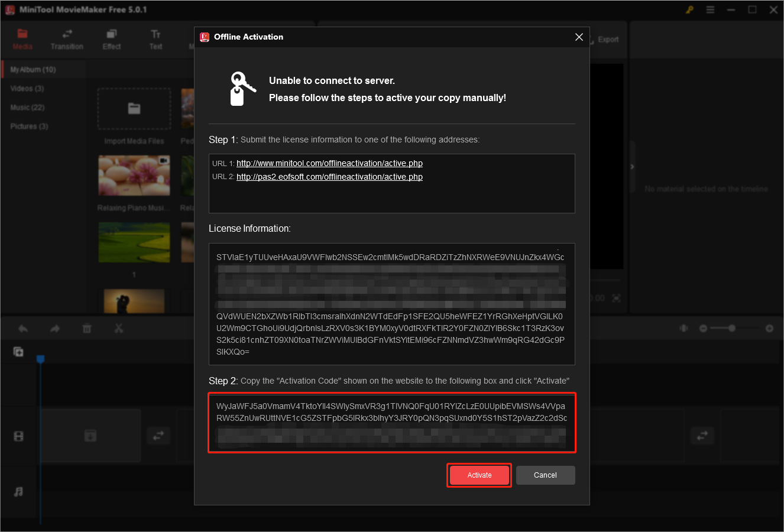Switch to the Transition tab
This screenshot has width=784, height=532.
(67, 40)
